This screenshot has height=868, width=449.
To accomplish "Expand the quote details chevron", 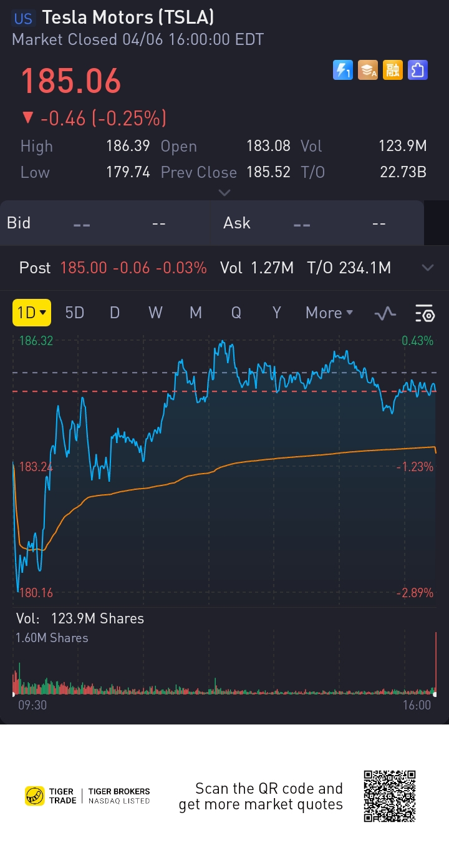I will pos(224,192).
